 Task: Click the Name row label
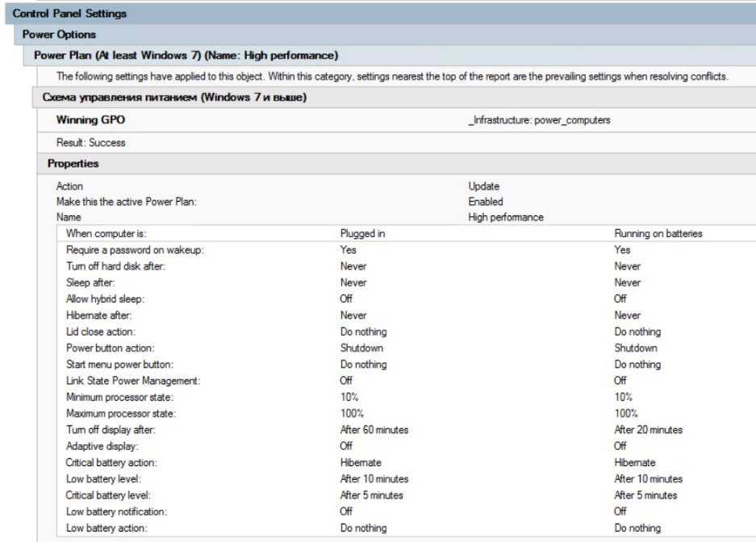coord(69,217)
